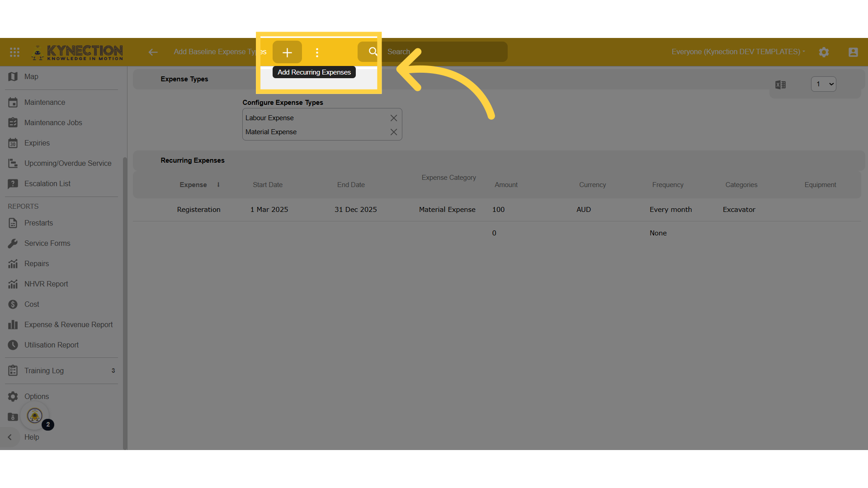Open settings gear in top bar
The image size is (868, 488).
(x=824, y=52)
